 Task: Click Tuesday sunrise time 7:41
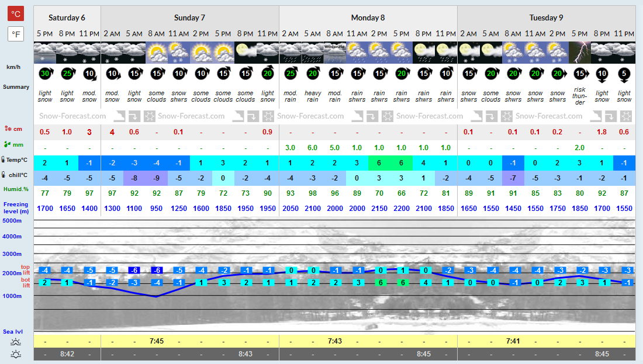(x=513, y=341)
